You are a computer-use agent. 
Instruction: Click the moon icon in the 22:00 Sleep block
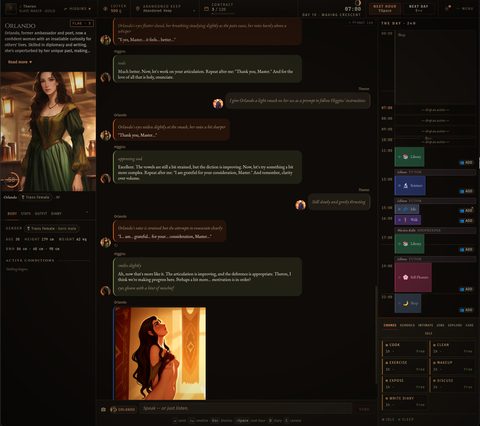pos(405,303)
